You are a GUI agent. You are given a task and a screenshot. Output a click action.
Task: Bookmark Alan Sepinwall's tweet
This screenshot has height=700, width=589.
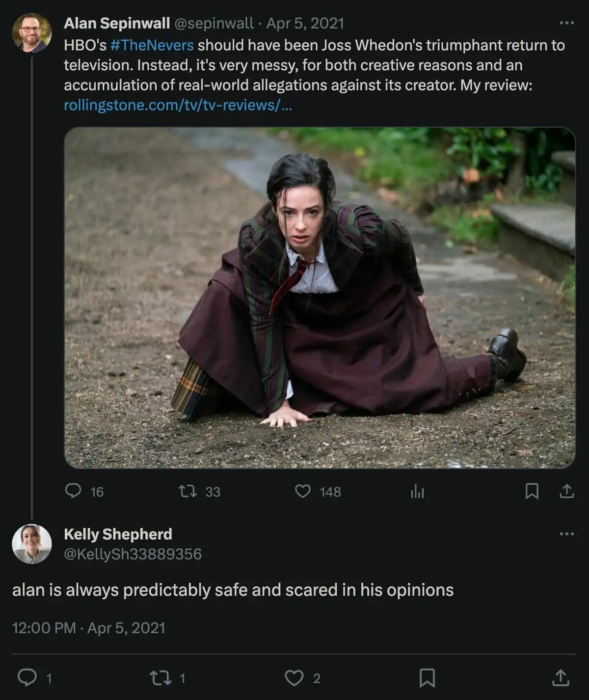(x=532, y=491)
